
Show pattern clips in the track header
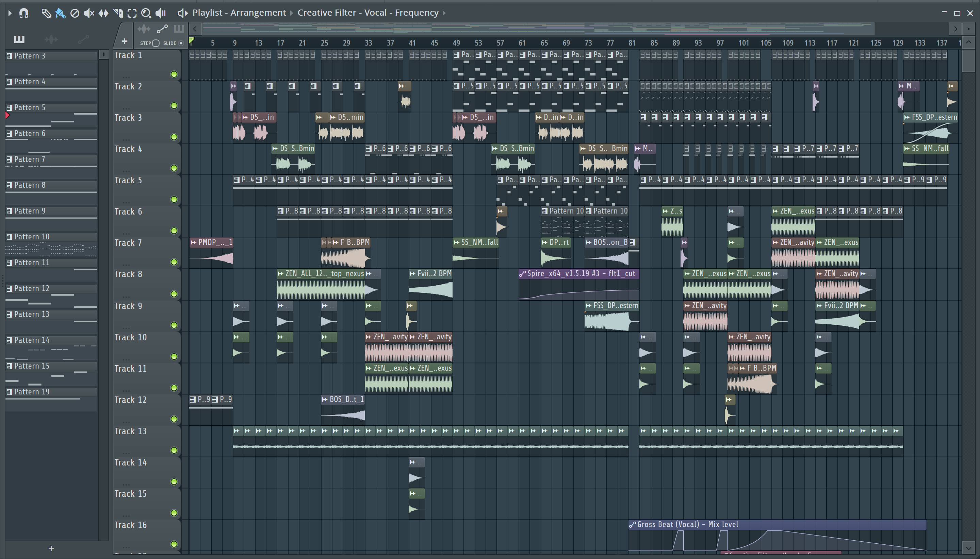click(179, 29)
